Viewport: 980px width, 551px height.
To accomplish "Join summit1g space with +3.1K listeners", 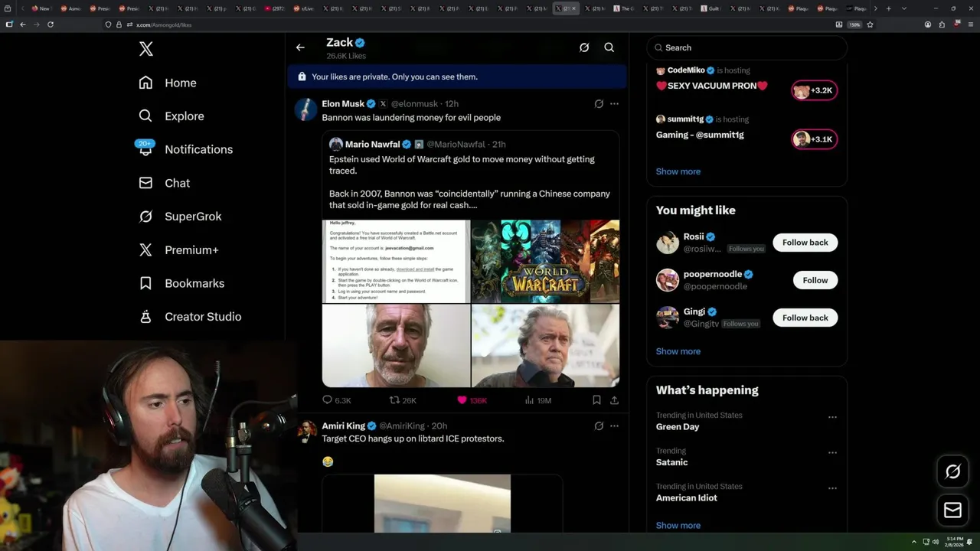I will tap(814, 139).
